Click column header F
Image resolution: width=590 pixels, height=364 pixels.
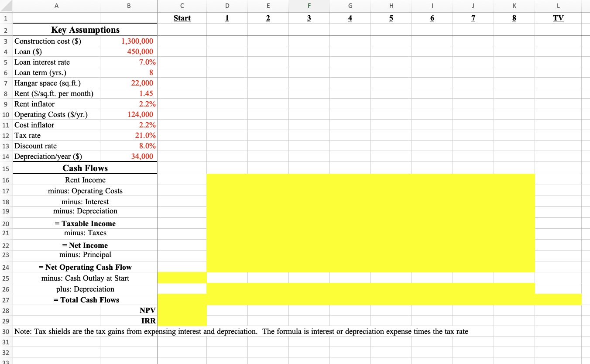pyautogui.click(x=309, y=6)
